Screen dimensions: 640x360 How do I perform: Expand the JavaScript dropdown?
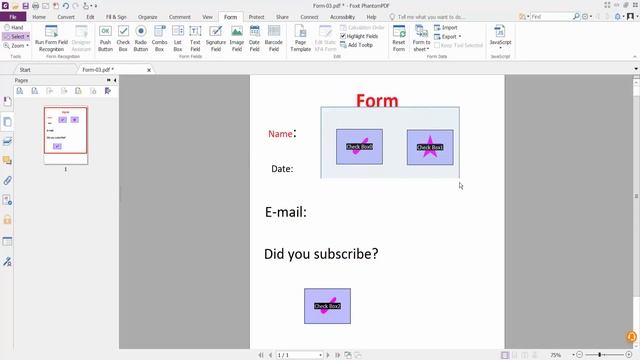(500, 49)
